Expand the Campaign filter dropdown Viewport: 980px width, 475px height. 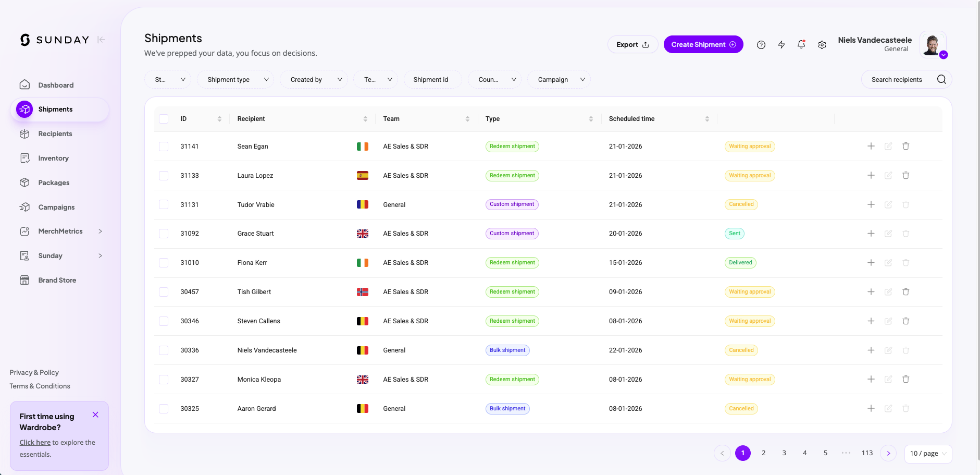tap(559, 79)
